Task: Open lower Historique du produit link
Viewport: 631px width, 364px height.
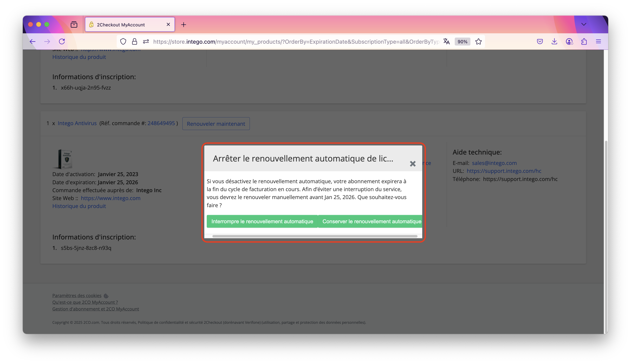Action: point(79,206)
